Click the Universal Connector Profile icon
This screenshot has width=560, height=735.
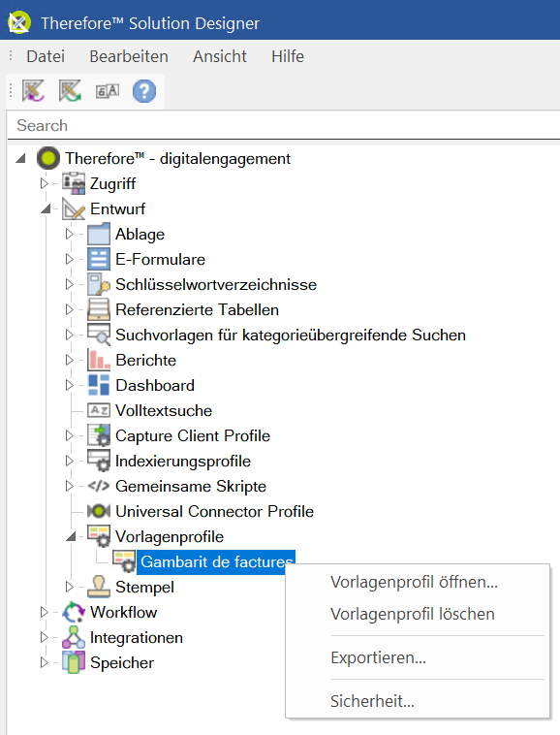click(x=99, y=511)
